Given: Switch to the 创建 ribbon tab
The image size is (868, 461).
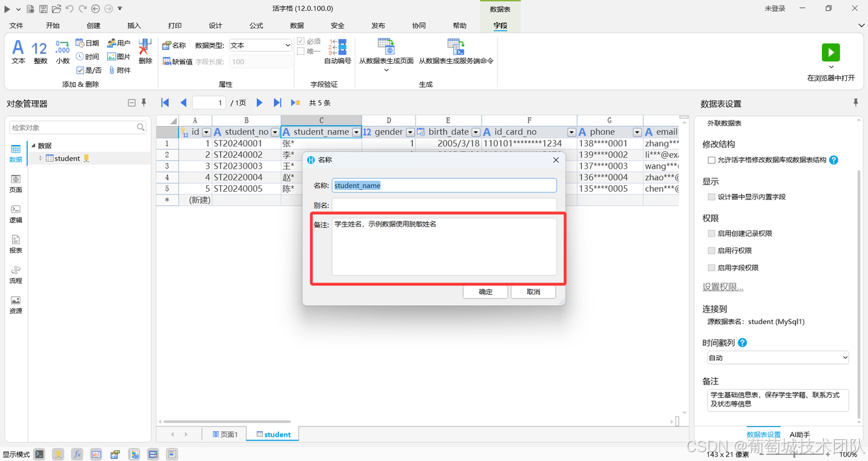Looking at the screenshot, I should pos(94,26).
